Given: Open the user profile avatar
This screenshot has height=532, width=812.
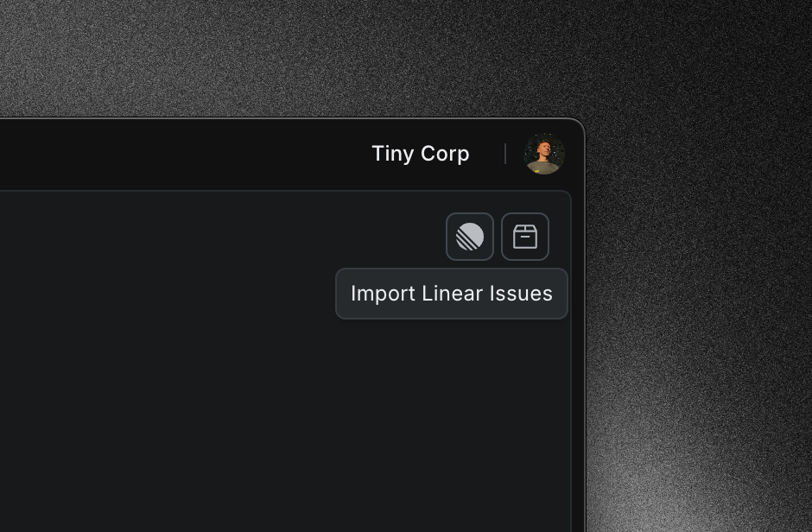Looking at the screenshot, I should [x=544, y=154].
